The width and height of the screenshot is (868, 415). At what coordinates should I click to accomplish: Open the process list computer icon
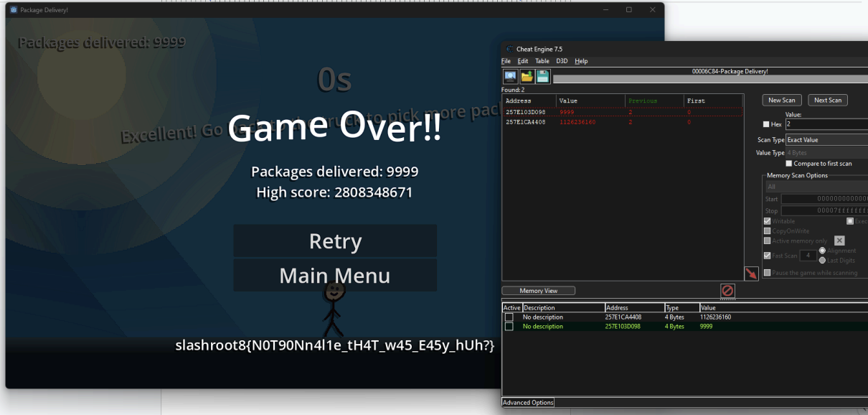click(510, 77)
